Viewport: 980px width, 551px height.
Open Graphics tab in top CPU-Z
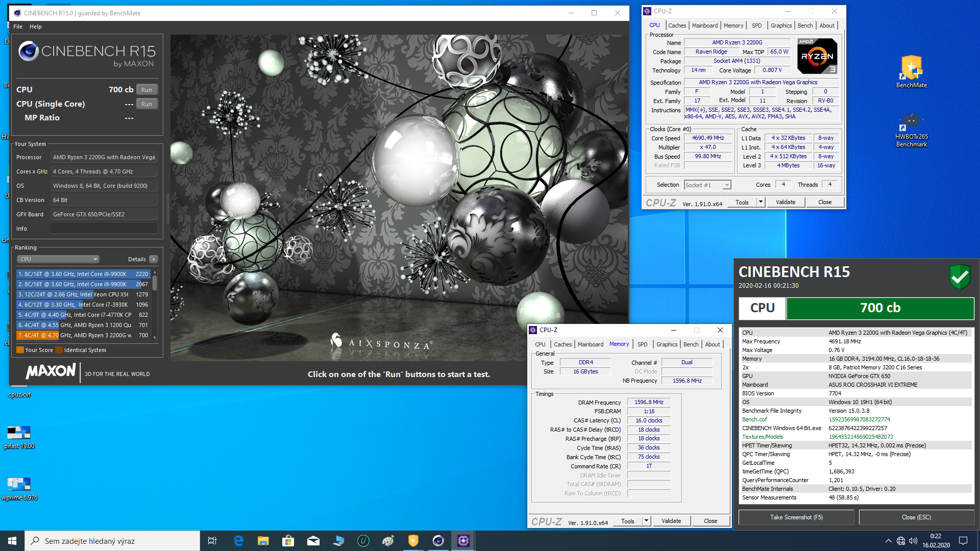tap(781, 26)
